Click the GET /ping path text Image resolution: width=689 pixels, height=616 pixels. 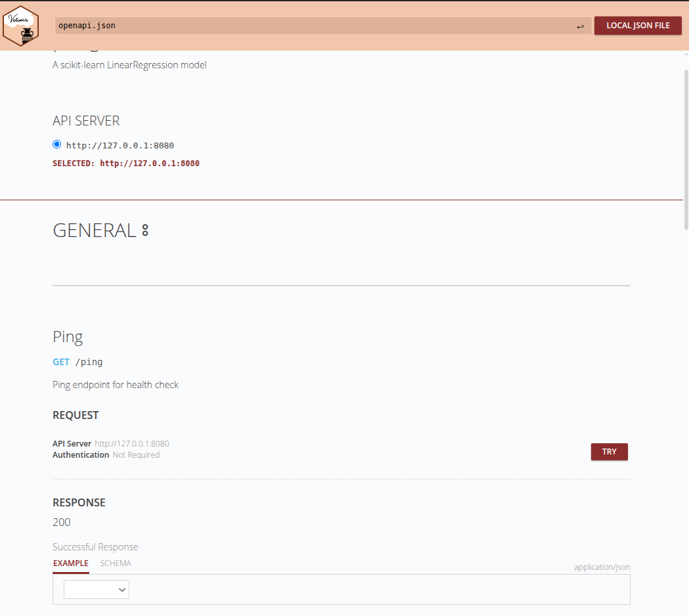point(78,362)
